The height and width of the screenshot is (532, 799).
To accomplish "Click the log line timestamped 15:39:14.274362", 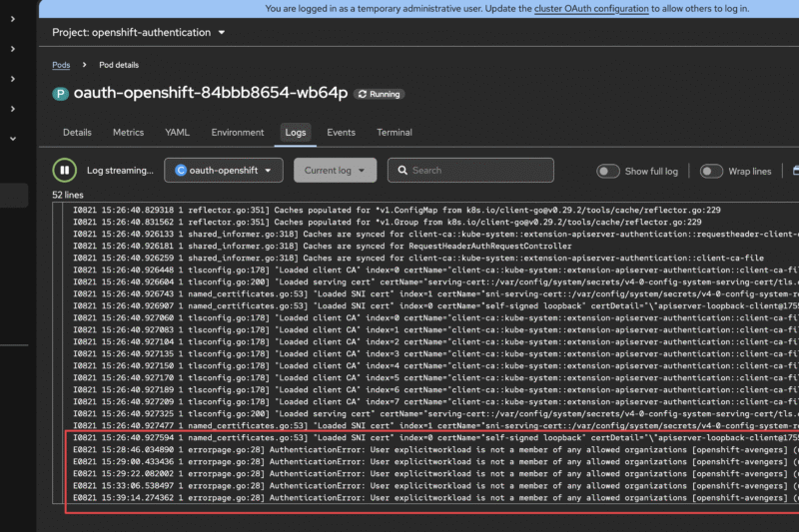I will pyautogui.click(x=435, y=498).
